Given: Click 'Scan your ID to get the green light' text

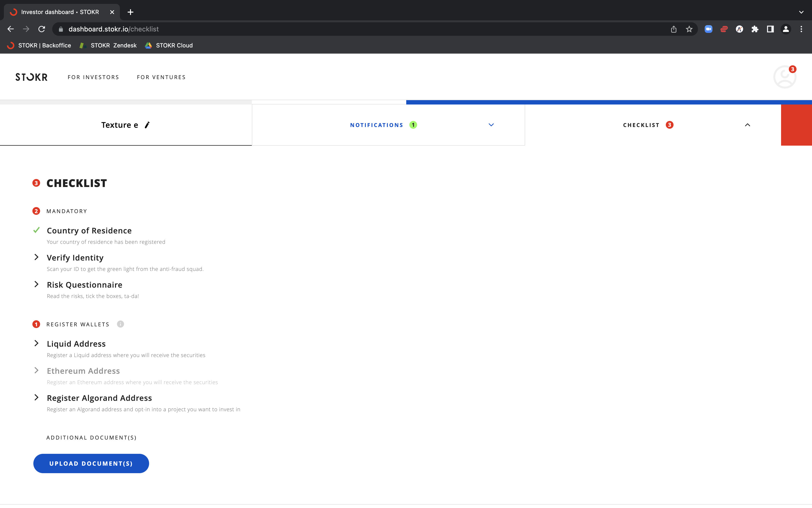Looking at the screenshot, I should point(125,269).
